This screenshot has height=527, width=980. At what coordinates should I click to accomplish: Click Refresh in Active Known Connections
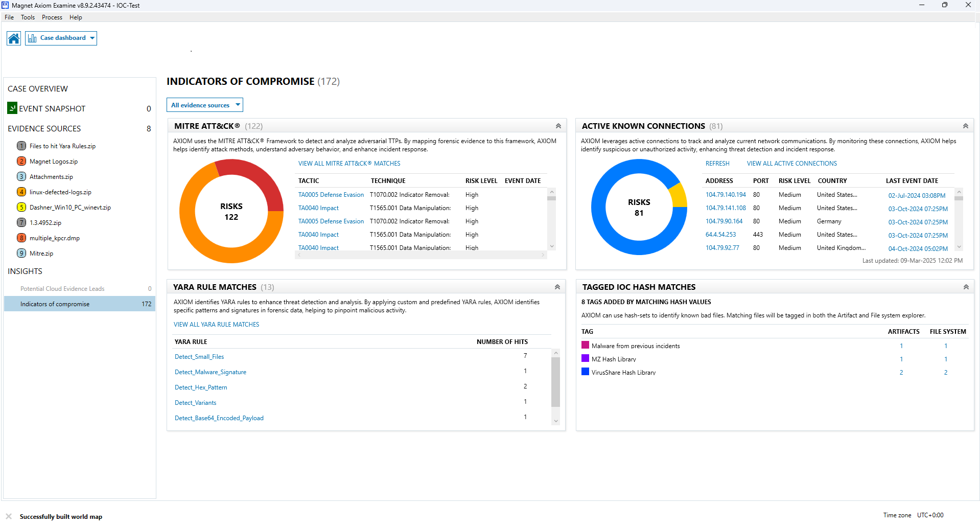(717, 164)
